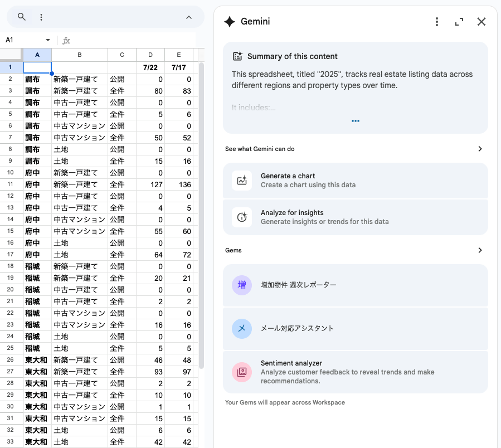The width and height of the screenshot is (501, 448).
Task: Expand the Gems section chevron
Action: pos(480,250)
